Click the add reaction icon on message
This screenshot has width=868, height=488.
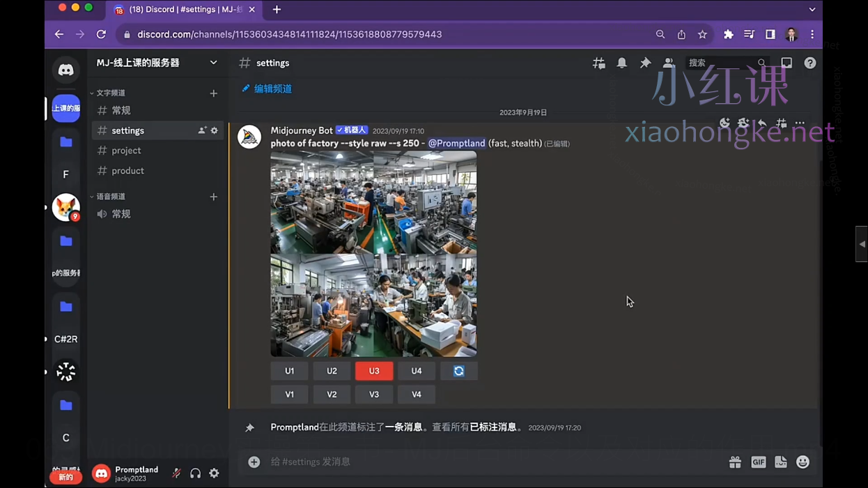(x=724, y=123)
